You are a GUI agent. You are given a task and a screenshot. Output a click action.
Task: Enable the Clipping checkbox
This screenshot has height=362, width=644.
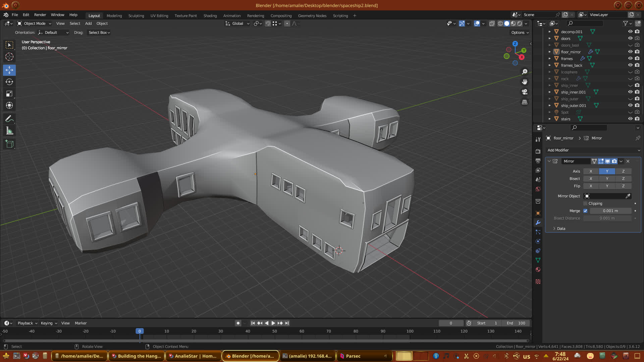click(585, 203)
